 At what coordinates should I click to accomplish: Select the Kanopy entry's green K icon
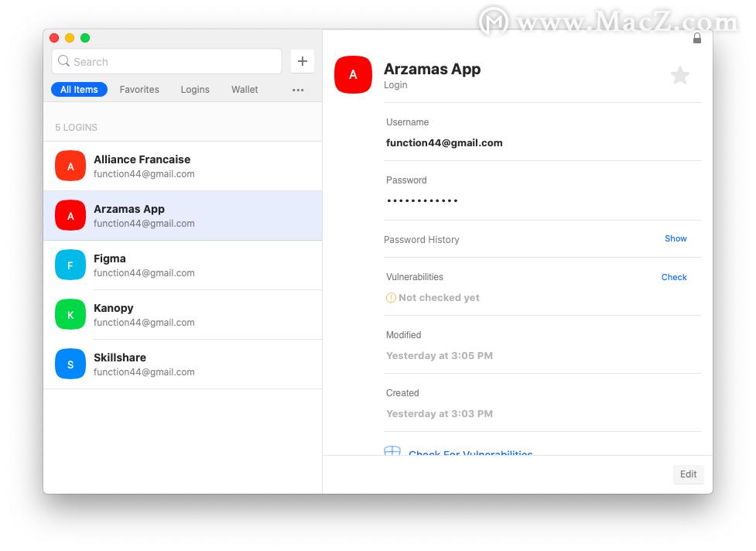point(70,314)
